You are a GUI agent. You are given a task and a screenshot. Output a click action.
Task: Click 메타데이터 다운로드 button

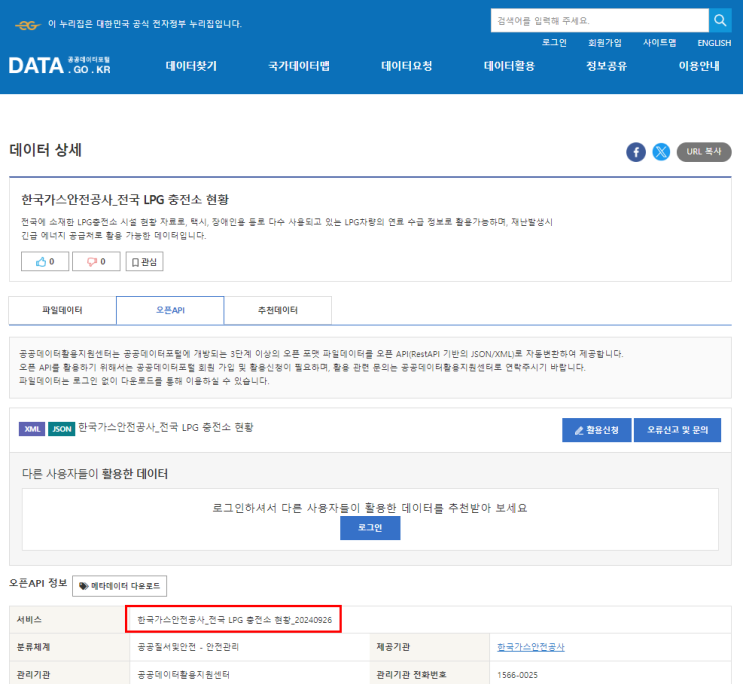(119, 586)
